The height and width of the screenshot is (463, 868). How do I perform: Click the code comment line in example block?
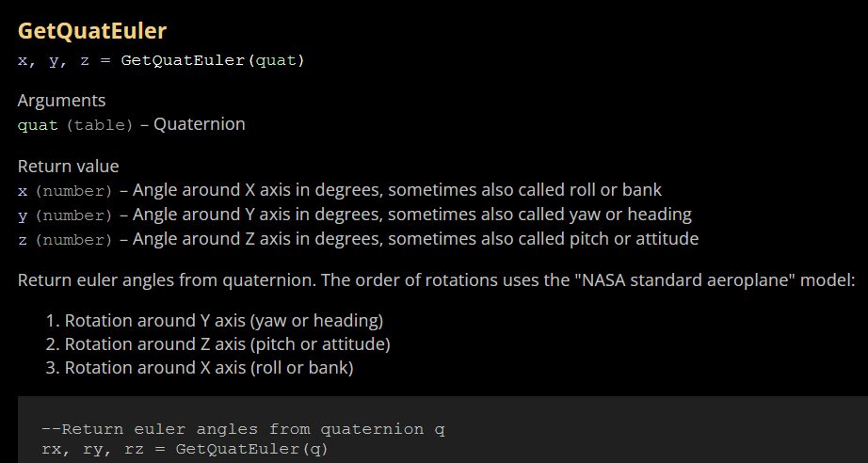(244, 429)
